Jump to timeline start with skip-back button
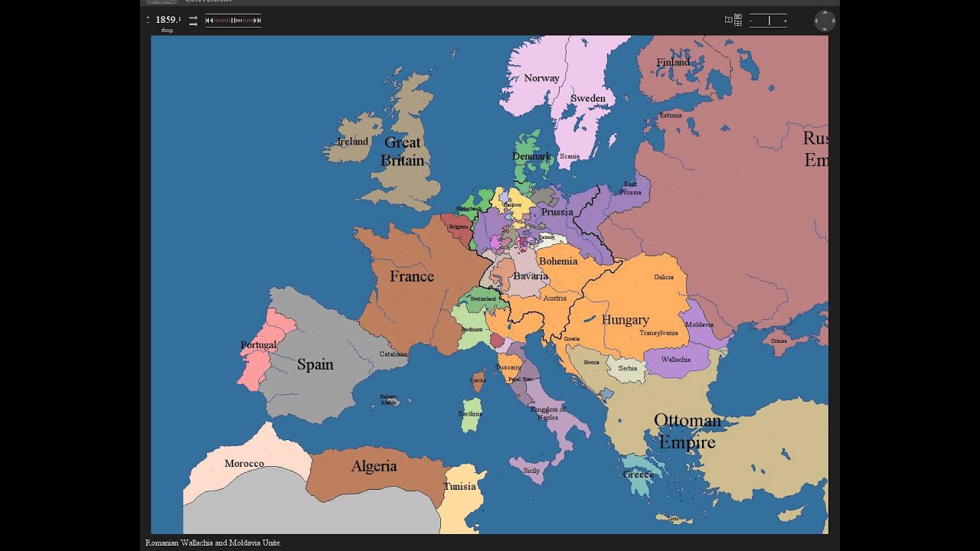Image resolution: width=980 pixels, height=551 pixels. click(x=207, y=21)
